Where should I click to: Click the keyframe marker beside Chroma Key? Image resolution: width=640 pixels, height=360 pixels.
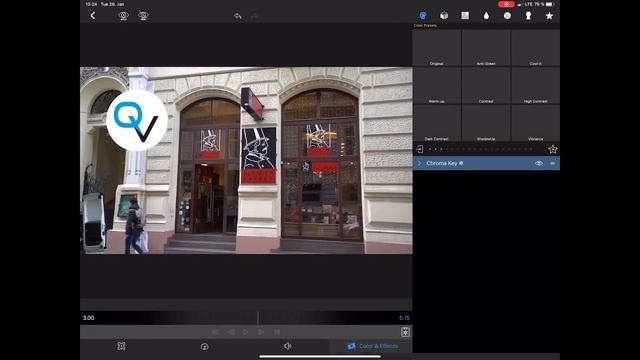461,163
